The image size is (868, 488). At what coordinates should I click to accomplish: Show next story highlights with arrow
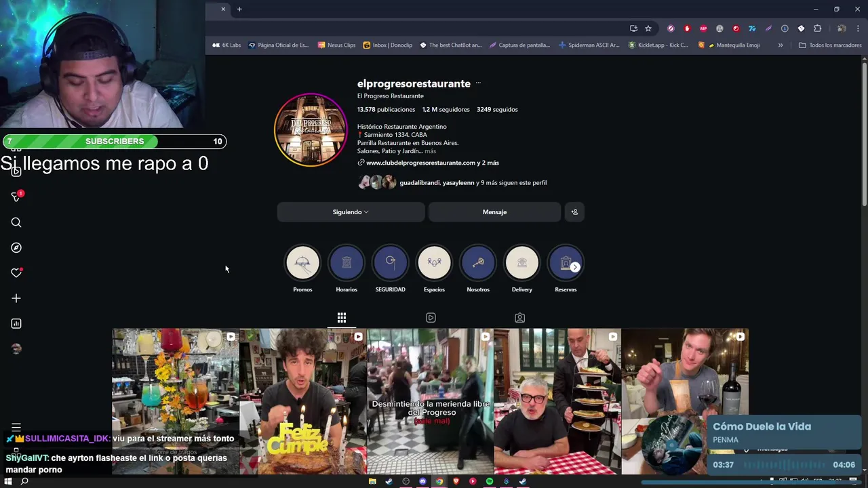click(x=575, y=267)
